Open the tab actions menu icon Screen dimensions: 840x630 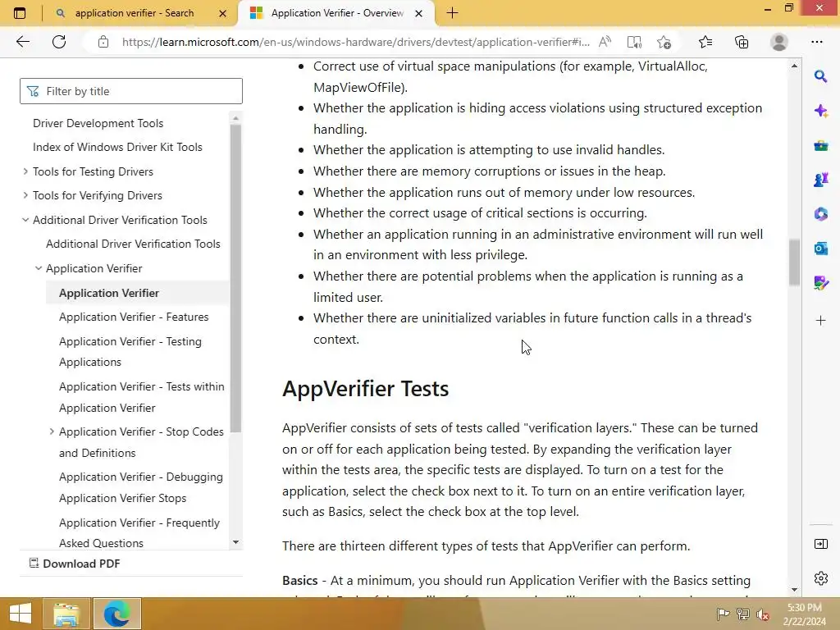coord(20,13)
